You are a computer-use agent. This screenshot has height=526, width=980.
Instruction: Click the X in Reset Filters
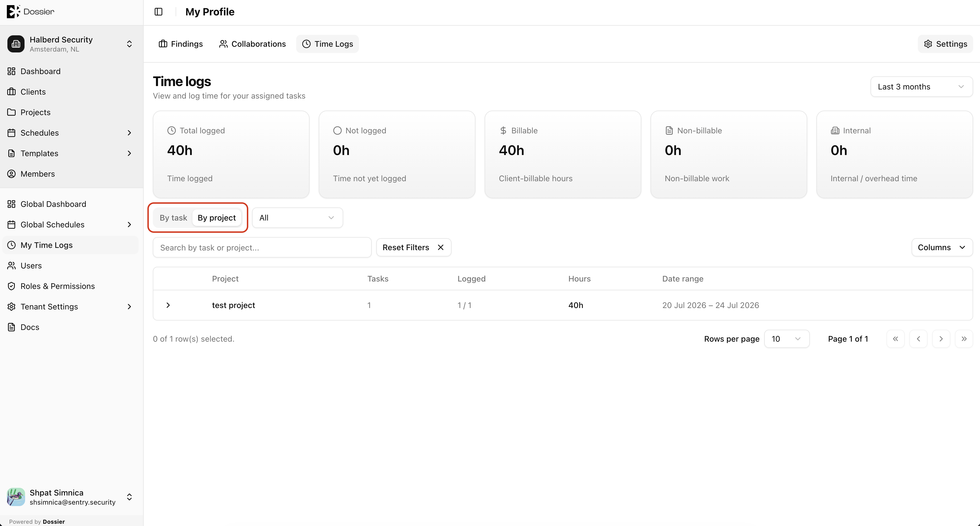[440, 247]
